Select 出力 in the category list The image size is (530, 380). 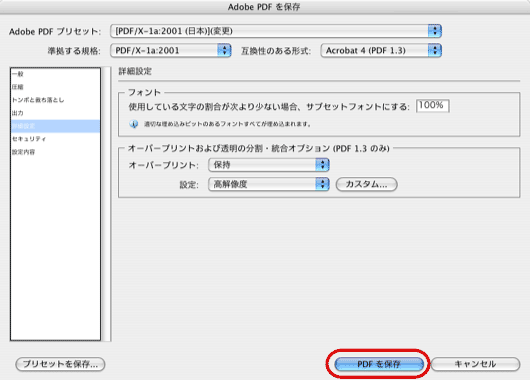pyautogui.click(x=55, y=113)
